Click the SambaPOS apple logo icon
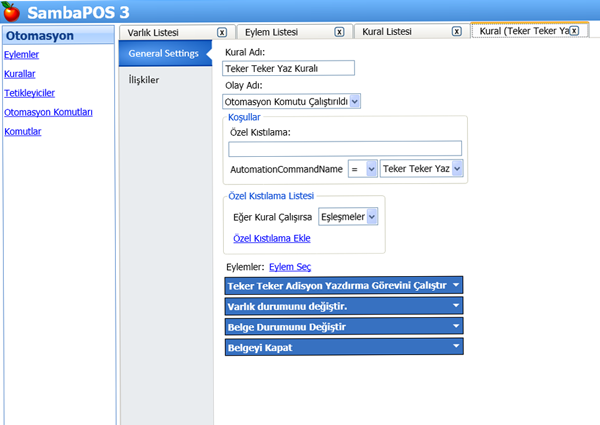 coord(14,14)
